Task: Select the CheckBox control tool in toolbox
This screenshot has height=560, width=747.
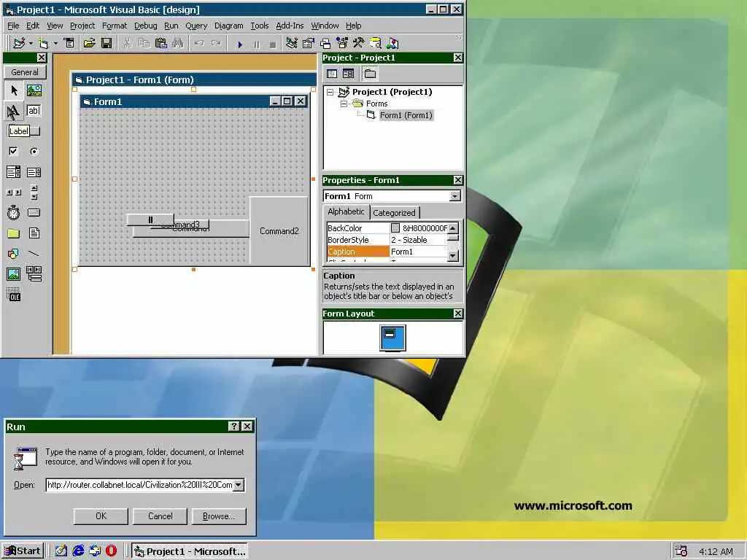Action: click(x=13, y=152)
